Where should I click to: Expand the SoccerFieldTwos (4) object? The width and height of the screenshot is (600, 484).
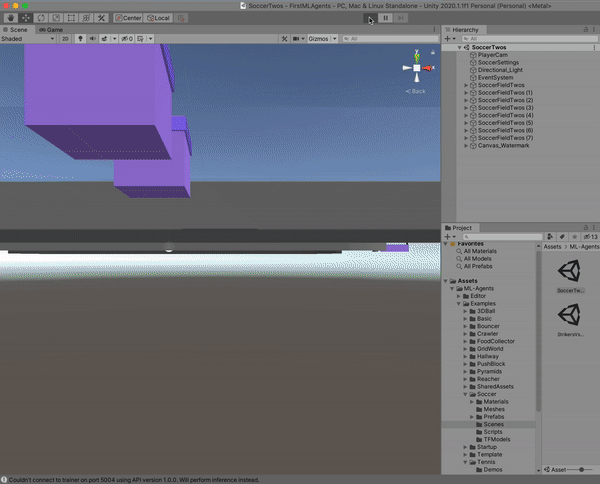click(x=466, y=115)
